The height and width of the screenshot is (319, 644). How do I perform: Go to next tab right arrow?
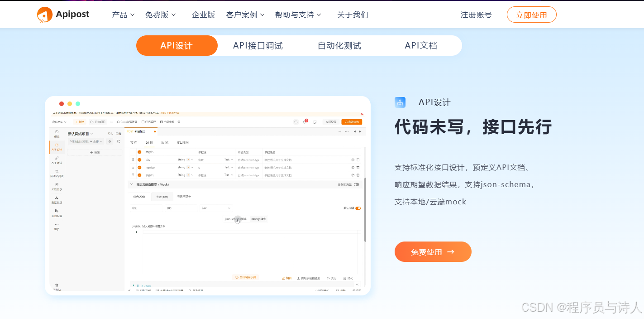tap(360, 131)
